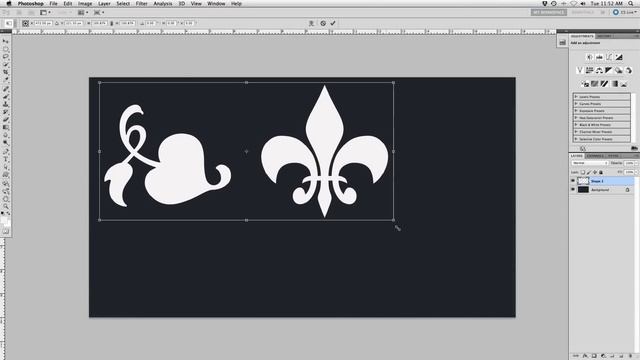The image size is (640, 360).
Task: Open the Apple menu
Action: (x=9, y=4)
